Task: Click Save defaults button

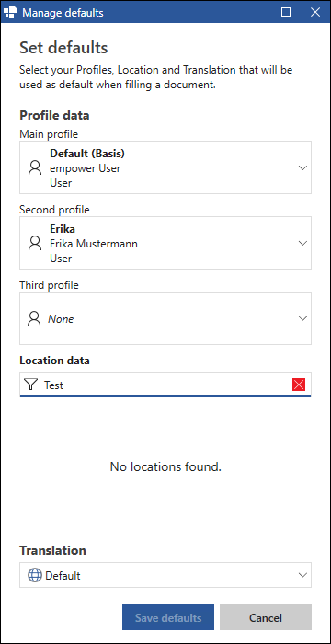Action: coord(168,617)
